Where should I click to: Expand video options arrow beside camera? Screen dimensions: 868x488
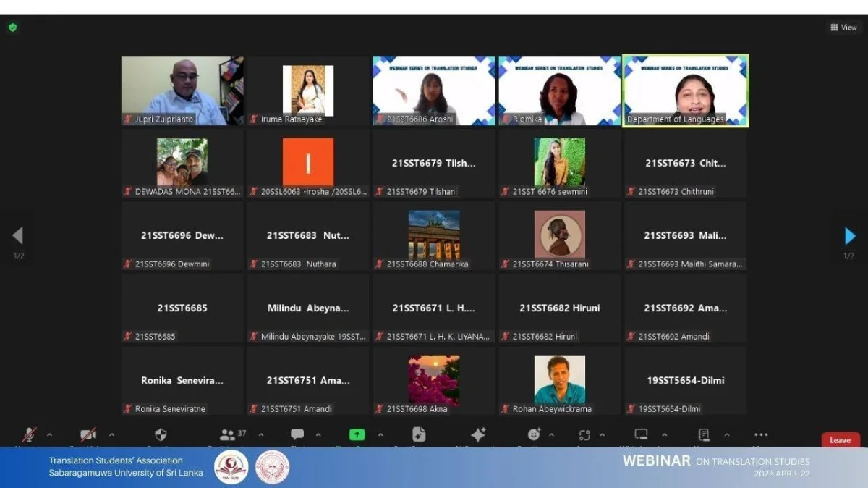[111, 435]
